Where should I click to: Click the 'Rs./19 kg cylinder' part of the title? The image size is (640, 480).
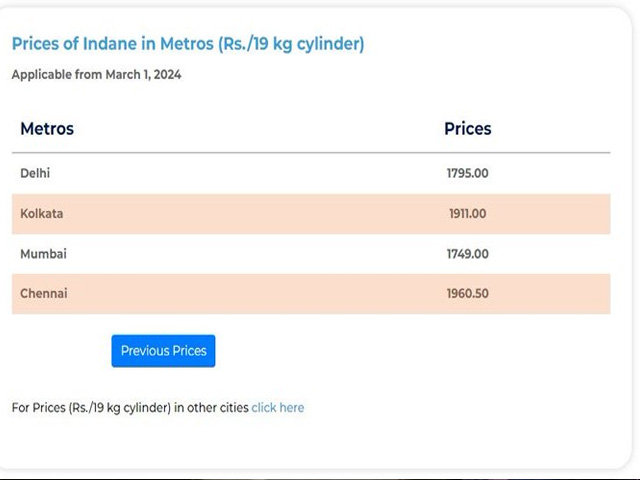pos(291,44)
